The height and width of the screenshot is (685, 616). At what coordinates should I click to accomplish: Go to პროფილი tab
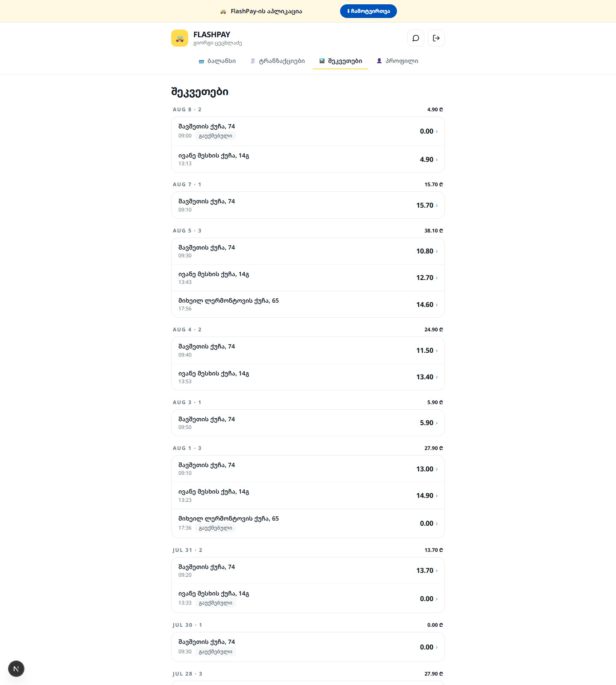click(397, 61)
